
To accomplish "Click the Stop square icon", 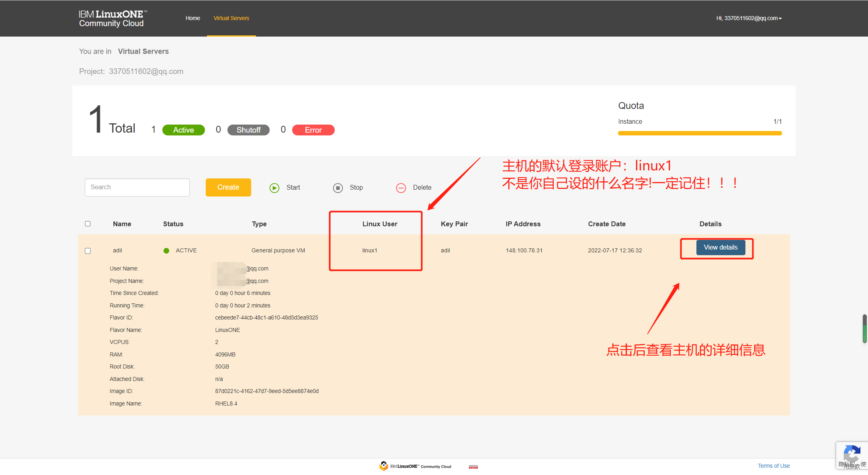I will click(338, 188).
